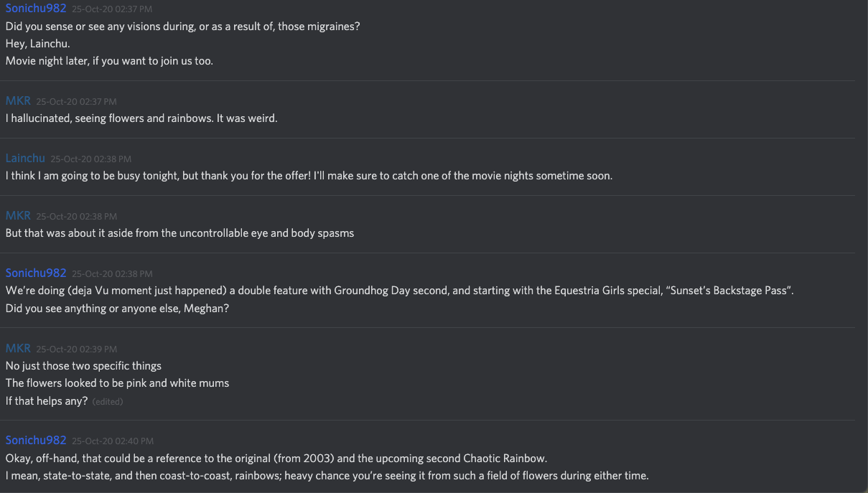The image size is (868, 493).
Task: Click the "No just those two specific things" message
Action: click(83, 366)
